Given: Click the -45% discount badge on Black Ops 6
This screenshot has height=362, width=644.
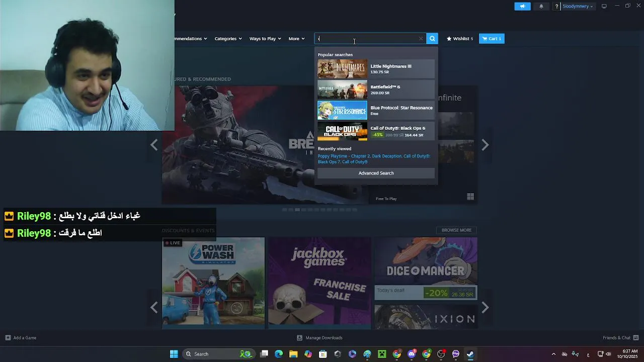Looking at the screenshot, I should (378, 135).
